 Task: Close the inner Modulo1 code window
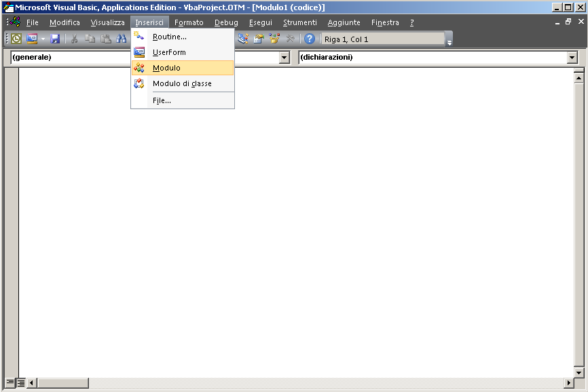(x=581, y=22)
